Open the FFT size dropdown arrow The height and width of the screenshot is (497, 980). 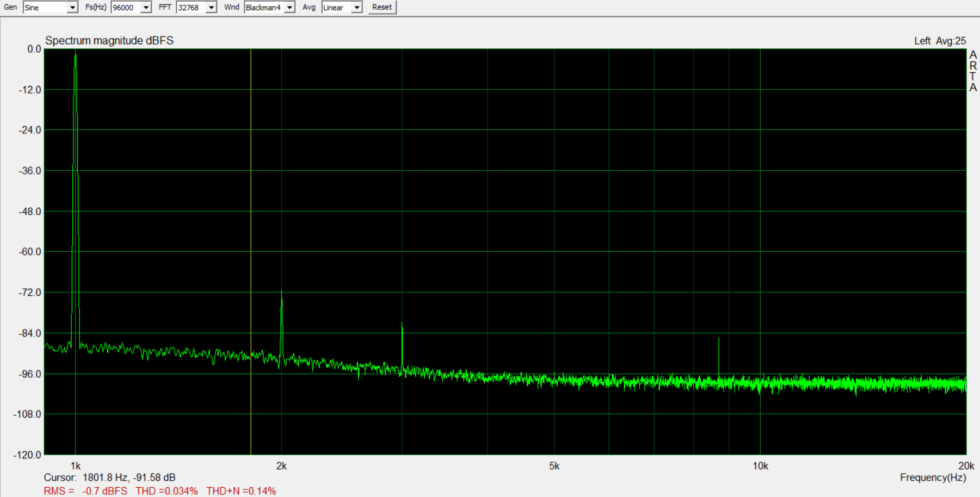(x=211, y=8)
